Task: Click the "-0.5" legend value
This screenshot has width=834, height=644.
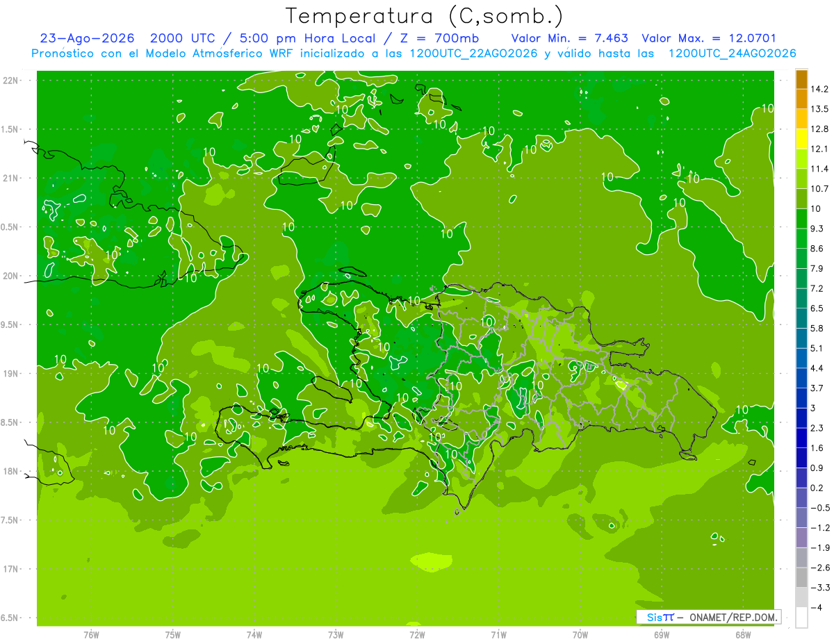Action: (x=820, y=508)
